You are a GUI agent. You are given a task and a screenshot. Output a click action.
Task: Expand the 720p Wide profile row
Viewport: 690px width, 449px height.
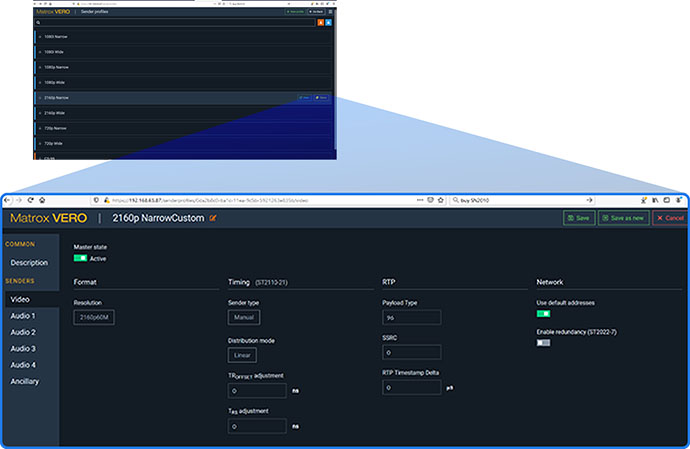(x=40, y=144)
